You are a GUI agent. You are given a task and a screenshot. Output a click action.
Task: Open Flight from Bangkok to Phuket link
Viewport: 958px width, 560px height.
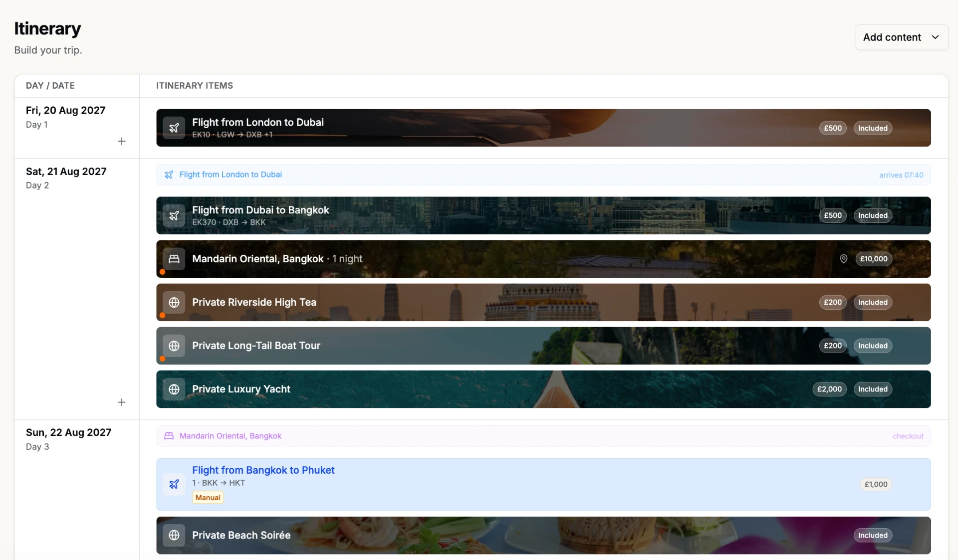coord(263,470)
